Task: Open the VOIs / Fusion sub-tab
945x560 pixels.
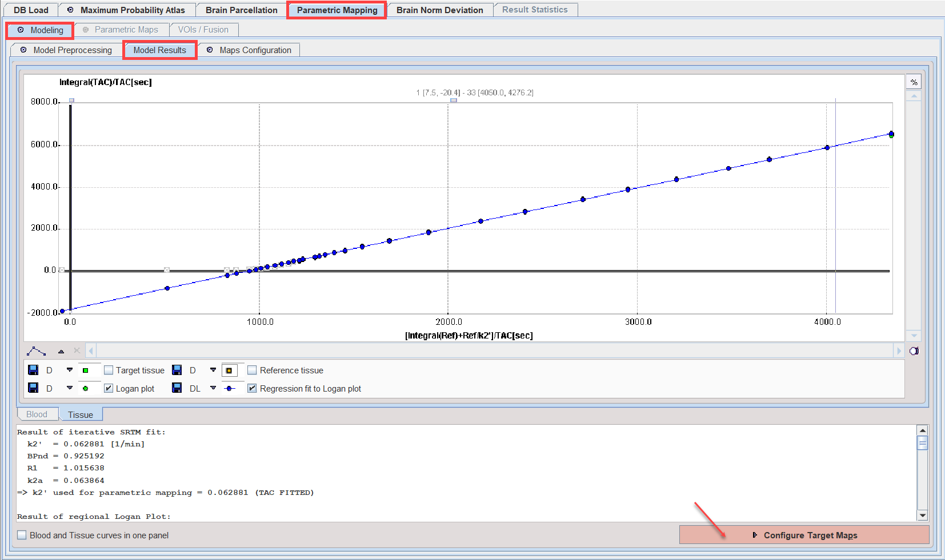Action: 203,30
